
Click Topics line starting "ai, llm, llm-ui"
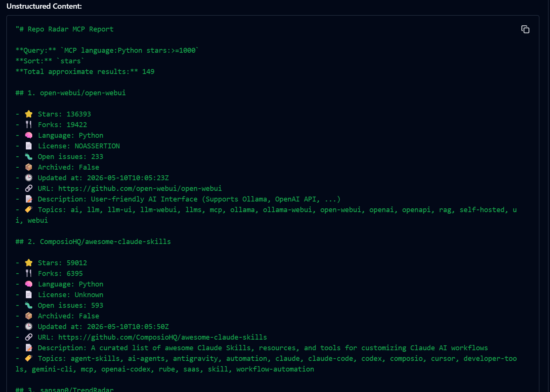(x=266, y=215)
